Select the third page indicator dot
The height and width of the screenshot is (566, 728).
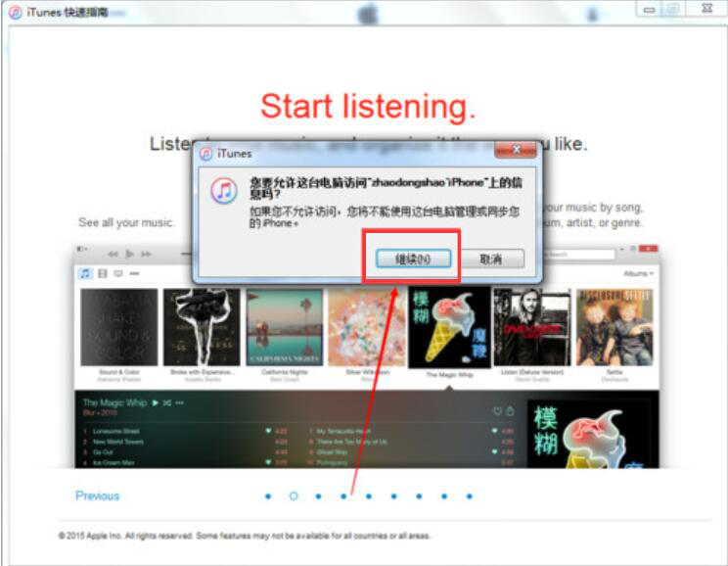point(319,496)
